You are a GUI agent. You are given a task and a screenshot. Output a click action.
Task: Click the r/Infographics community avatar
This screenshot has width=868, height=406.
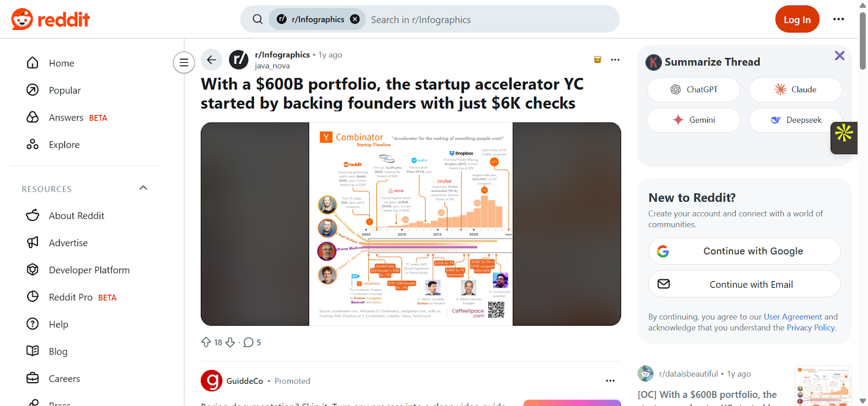pos(239,60)
